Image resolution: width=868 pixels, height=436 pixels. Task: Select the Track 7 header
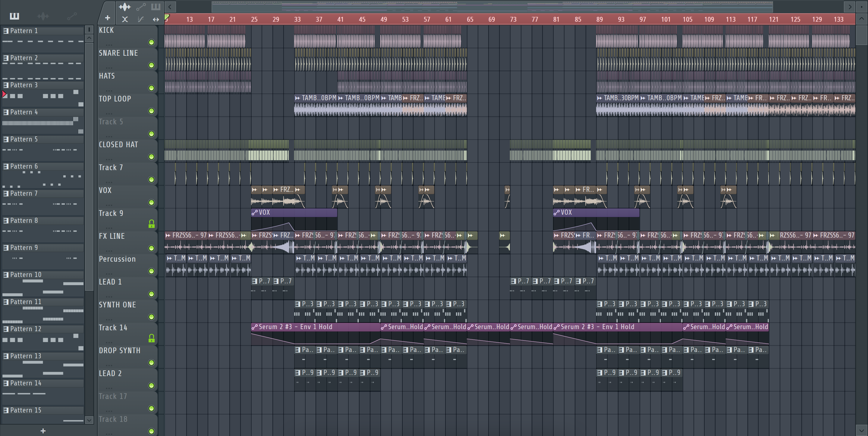tap(127, 174)
